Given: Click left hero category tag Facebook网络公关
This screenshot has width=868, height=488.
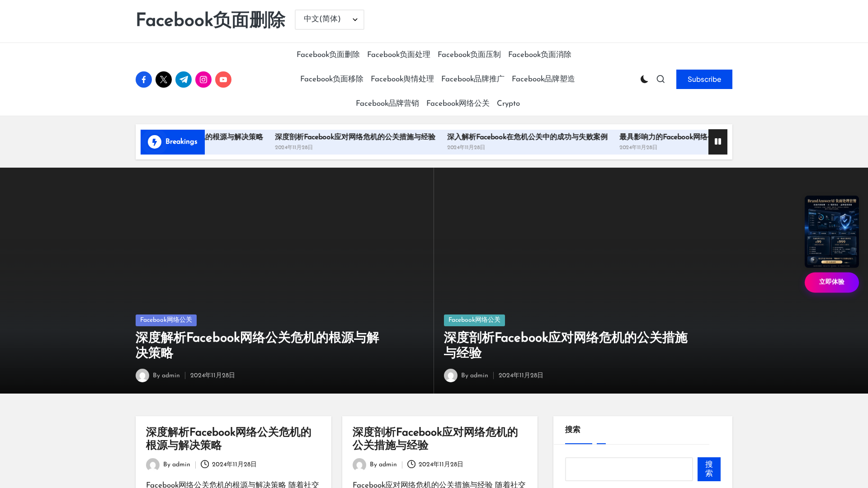Looking at the screenshot, I should pyautogui.click(x=166, y=320).
